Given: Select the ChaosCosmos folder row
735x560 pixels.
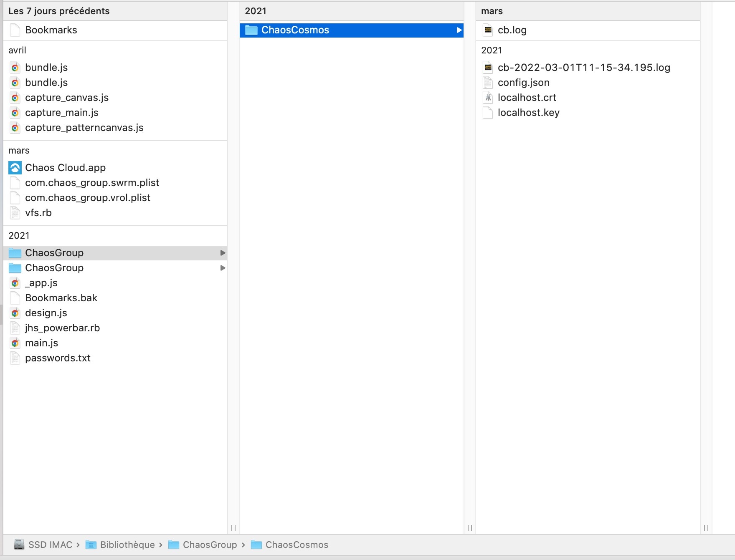Looking at the screenshot, I should (351, 30).
